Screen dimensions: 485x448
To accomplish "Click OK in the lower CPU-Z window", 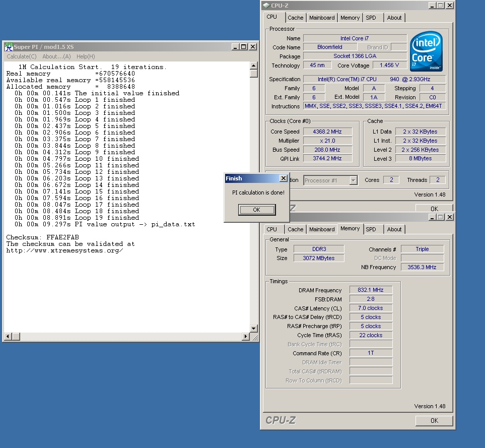I will 434,420.
